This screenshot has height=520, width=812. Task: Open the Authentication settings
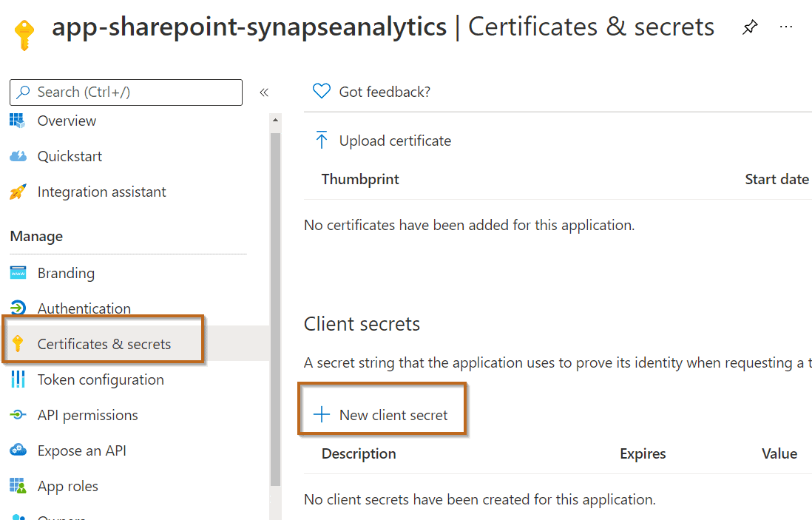point(84,308)
